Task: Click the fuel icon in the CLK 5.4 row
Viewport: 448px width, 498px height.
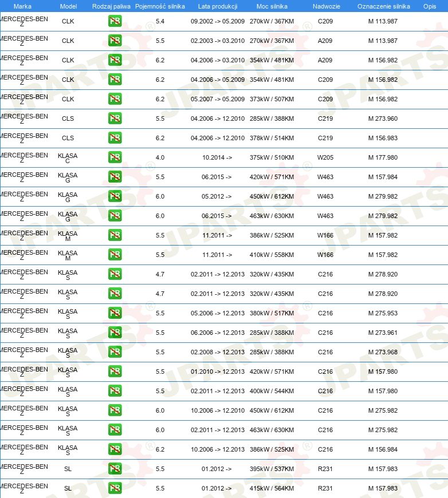Action: (x=115, y=21)
